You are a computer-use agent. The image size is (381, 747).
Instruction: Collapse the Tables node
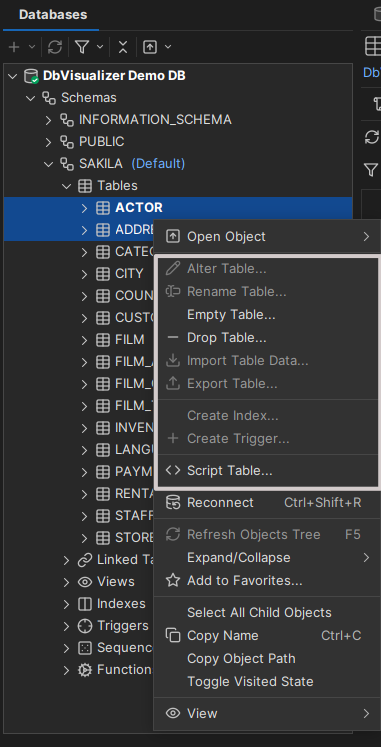coord(67,186)
